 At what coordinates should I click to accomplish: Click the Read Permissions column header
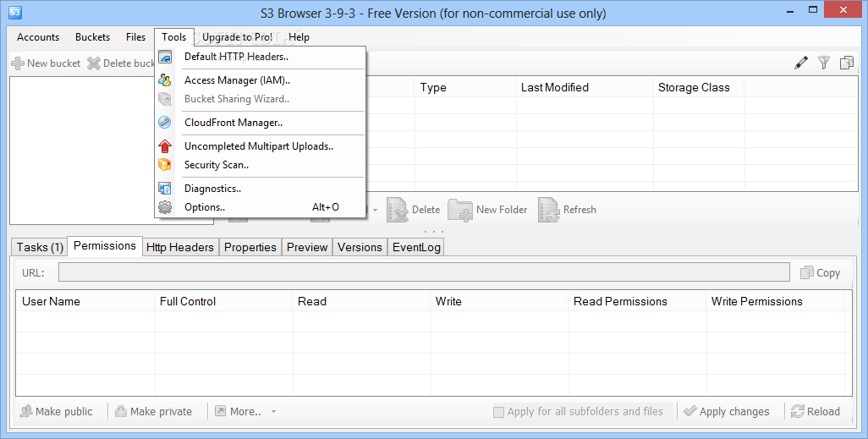tap(636, 302)
